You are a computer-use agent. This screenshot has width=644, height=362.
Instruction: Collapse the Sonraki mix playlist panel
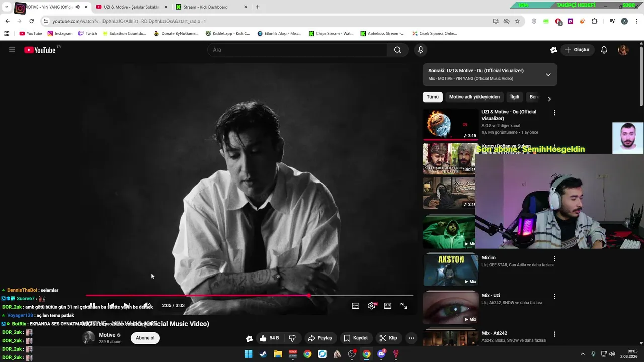pyautogui.click(x=548, y=75)
